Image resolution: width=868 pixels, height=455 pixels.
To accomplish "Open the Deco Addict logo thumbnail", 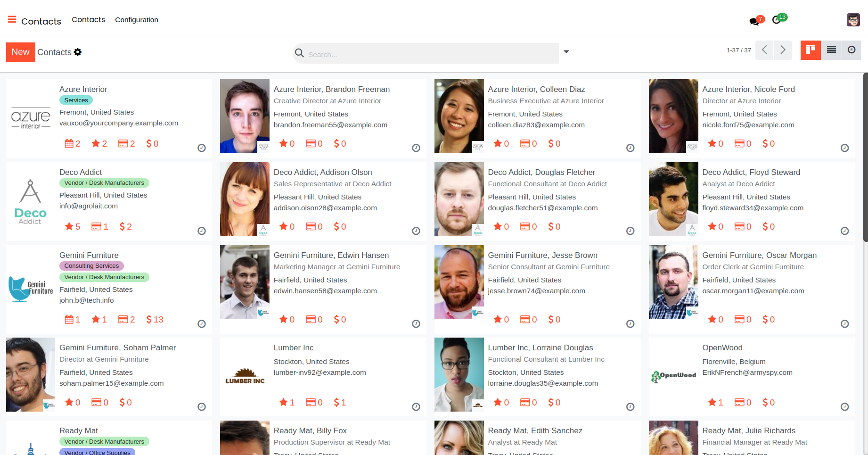I will click(31, 202).
